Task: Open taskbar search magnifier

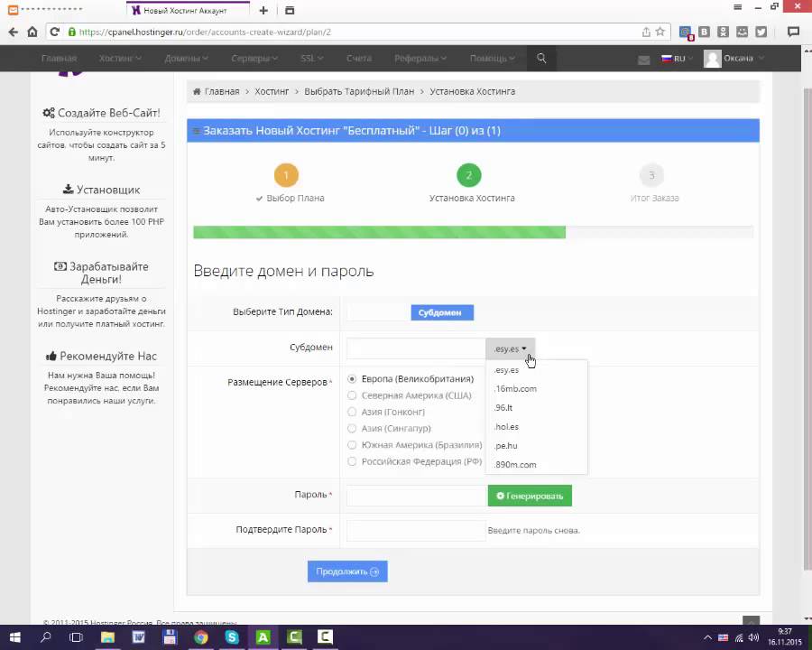Action: coord(46,637)
